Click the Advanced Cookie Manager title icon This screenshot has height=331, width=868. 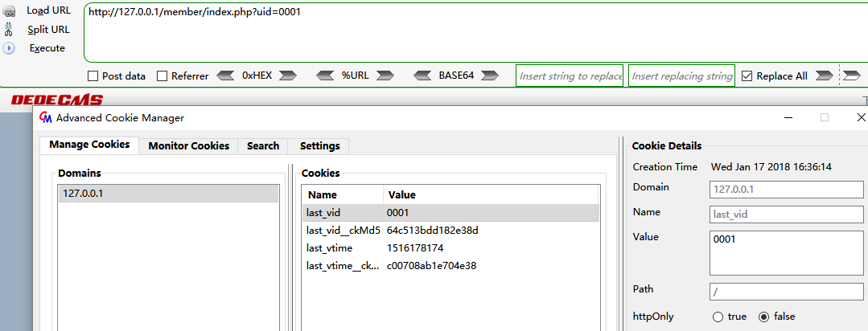point(46,118)
